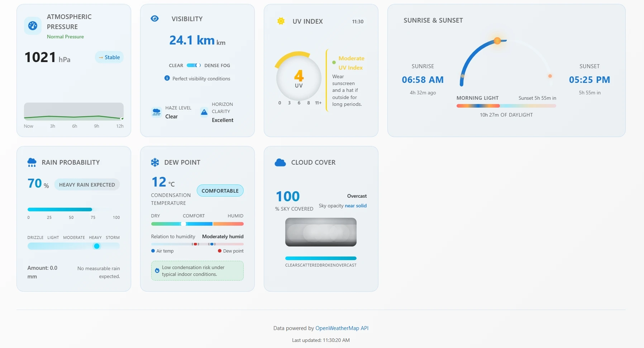
Task: Open the Heavy Rain Expected label
Action: point(86,184)
